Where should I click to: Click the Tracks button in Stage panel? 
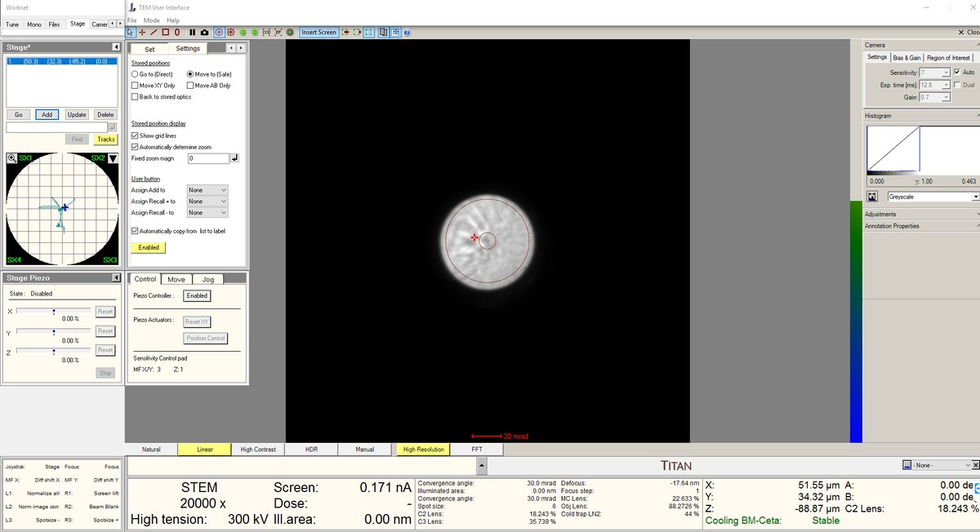point(105,139)
